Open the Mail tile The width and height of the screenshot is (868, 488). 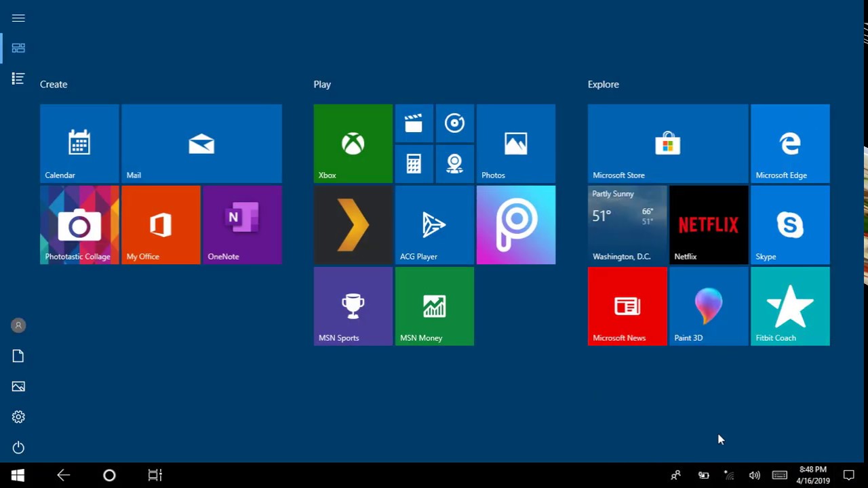[x=201, y=144]
